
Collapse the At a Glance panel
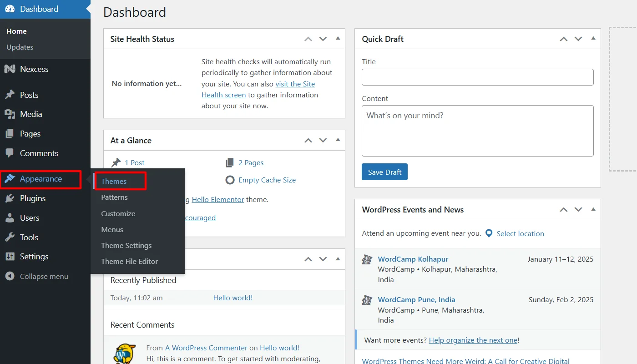click(x=338, y=140)
